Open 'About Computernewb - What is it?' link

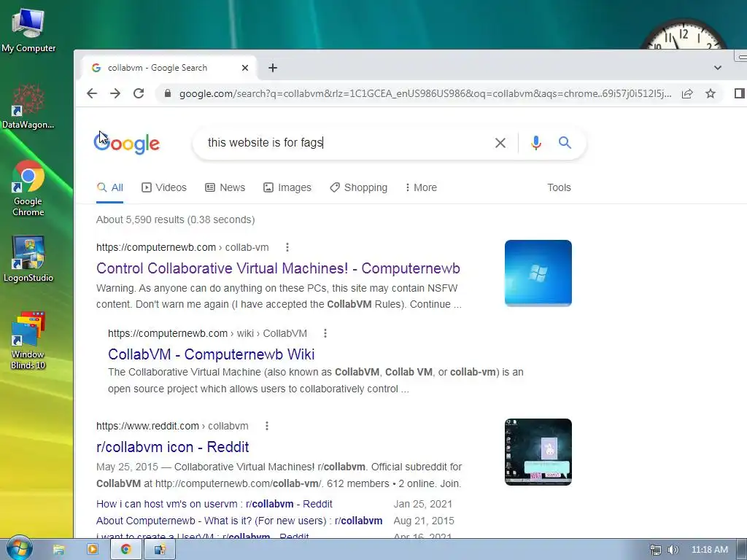[239, 521]
